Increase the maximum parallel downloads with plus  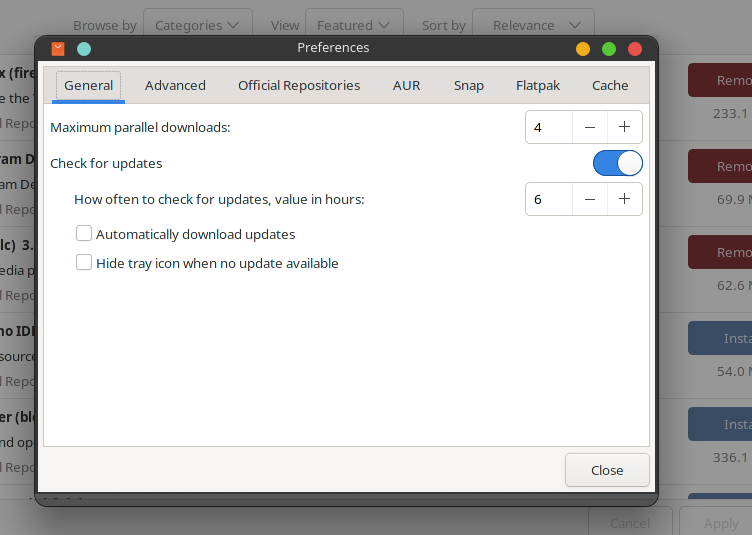click(624, 127)
